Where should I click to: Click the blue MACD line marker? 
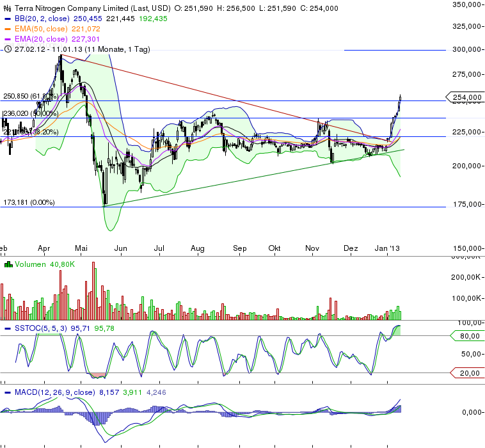(x=8, y=392)
